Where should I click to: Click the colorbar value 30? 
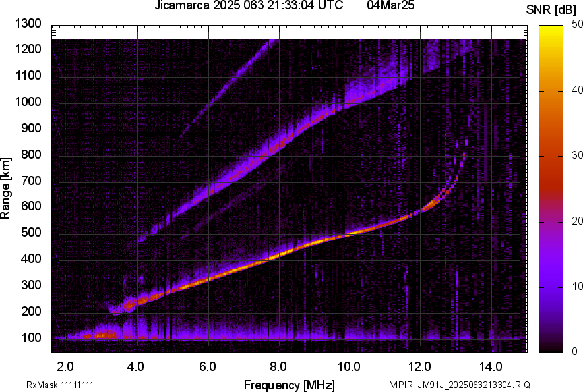tap(577, 155)
